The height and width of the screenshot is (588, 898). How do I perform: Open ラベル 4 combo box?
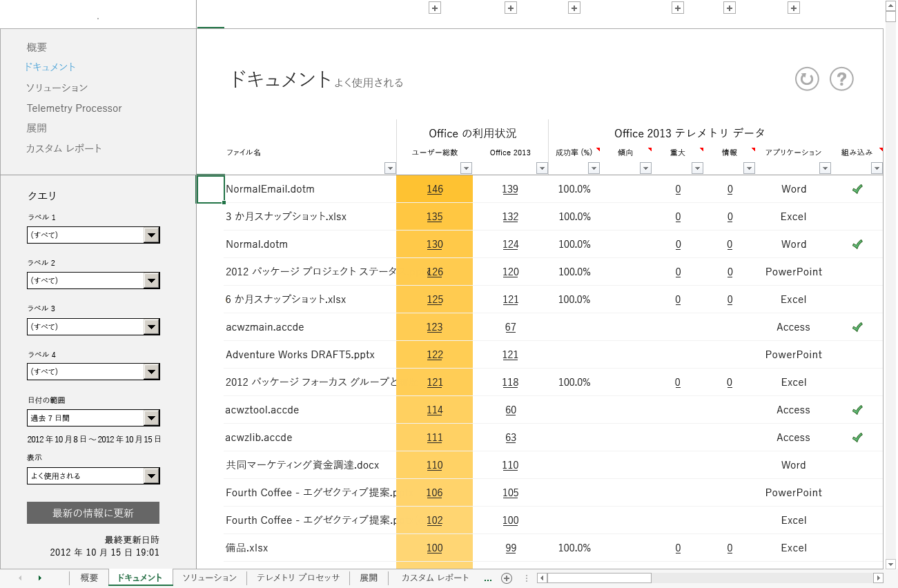coord(93,371)
